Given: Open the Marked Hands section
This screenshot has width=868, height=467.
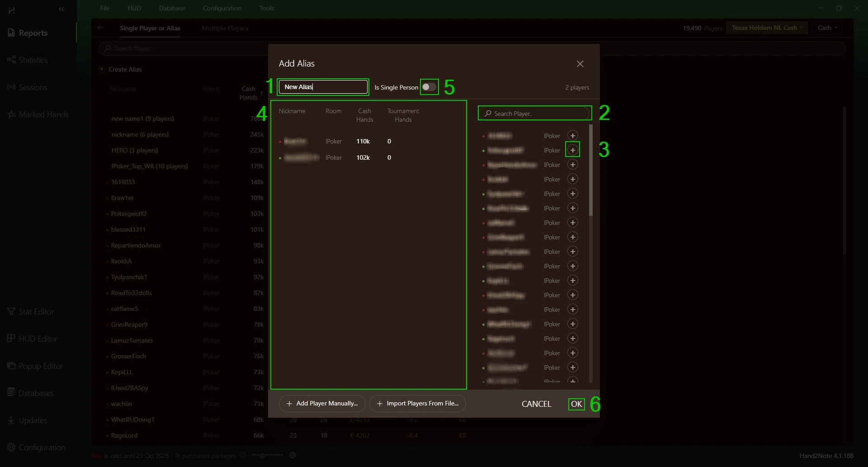Looking at the screenshot, I should (43, 114).
